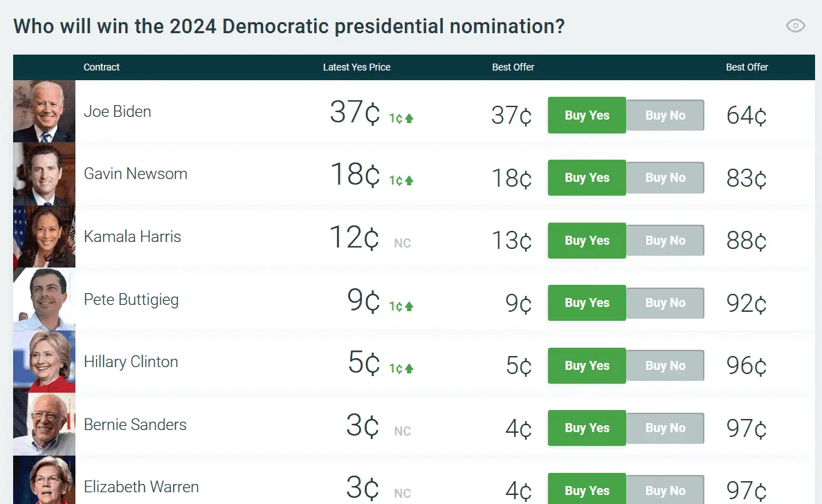The image size is (822, 504).
Task: Open the Gavin Newsom contract name
Action: pos(136,174)
